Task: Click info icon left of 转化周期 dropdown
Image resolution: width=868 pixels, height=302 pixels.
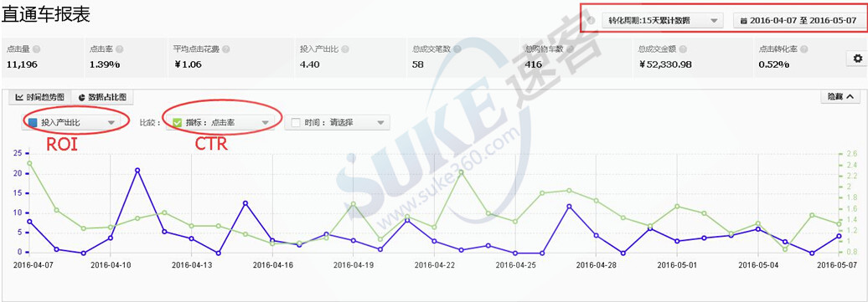Action: [592, 20]
